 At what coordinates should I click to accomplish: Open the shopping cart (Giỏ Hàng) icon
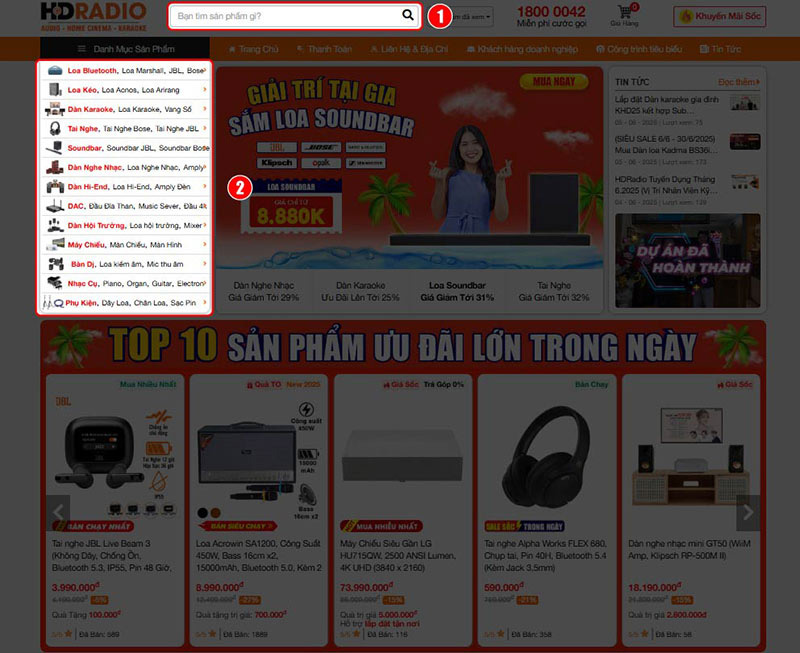tap(625, 13)
